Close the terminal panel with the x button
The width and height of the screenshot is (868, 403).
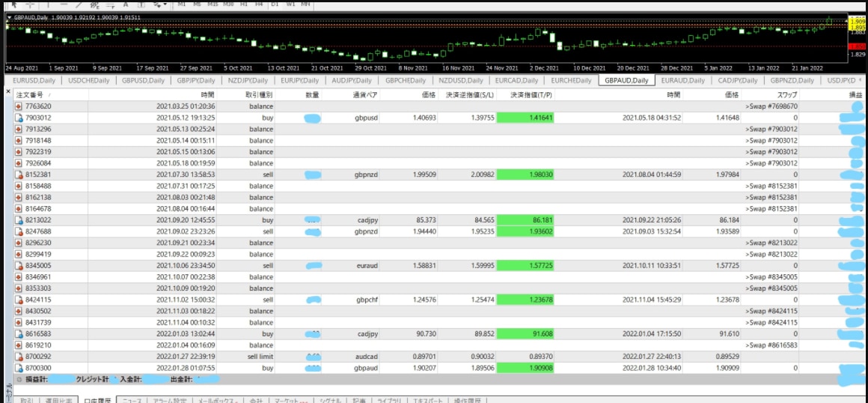7,91
